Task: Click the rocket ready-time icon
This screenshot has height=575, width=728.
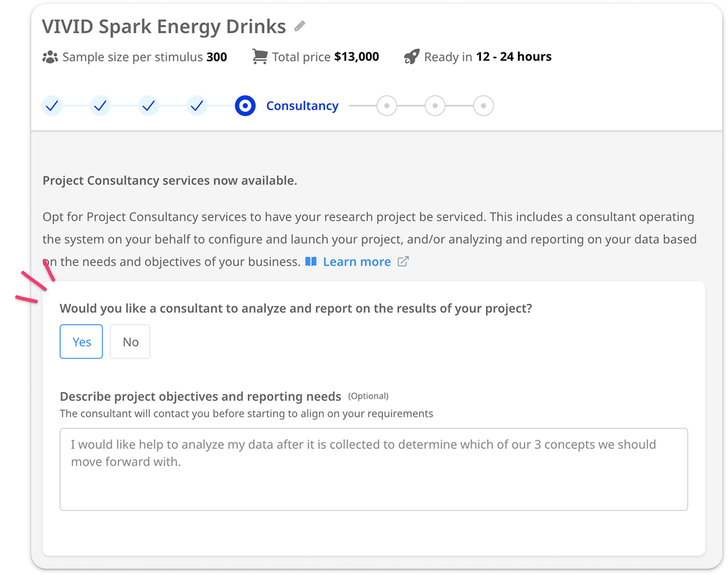Action: click(412, 57)
